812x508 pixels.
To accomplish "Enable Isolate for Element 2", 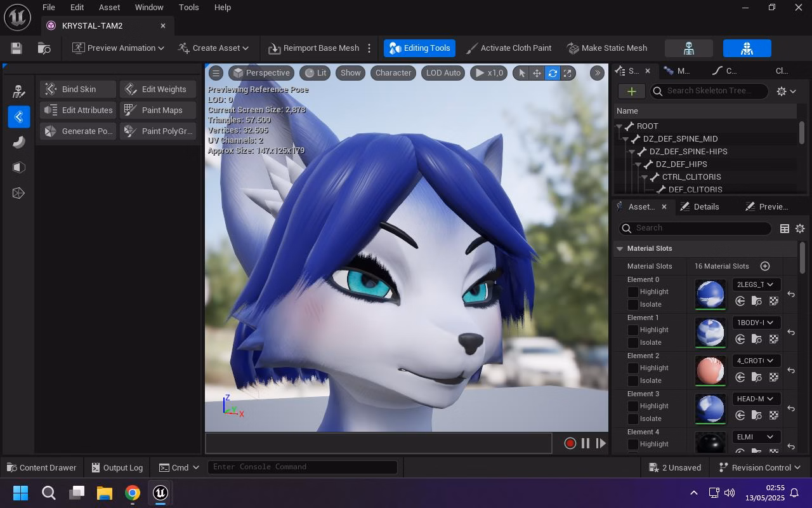I will pyautogui.click(x=633, y=381).
